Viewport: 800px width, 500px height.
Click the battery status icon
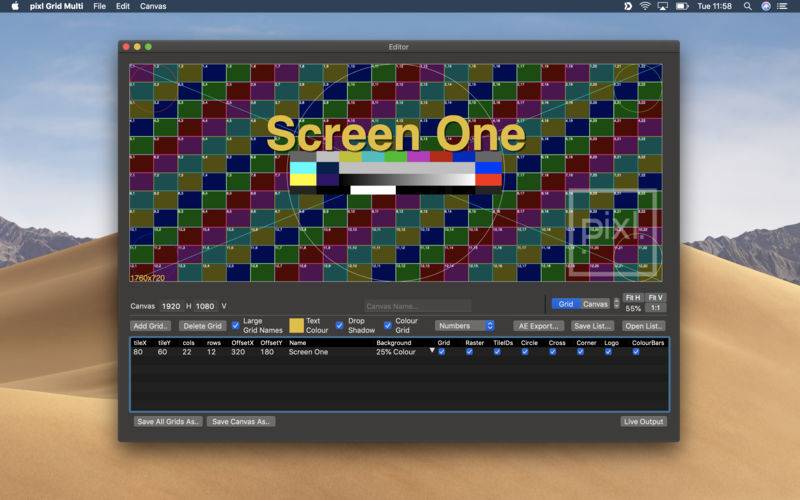click(682, 6)
